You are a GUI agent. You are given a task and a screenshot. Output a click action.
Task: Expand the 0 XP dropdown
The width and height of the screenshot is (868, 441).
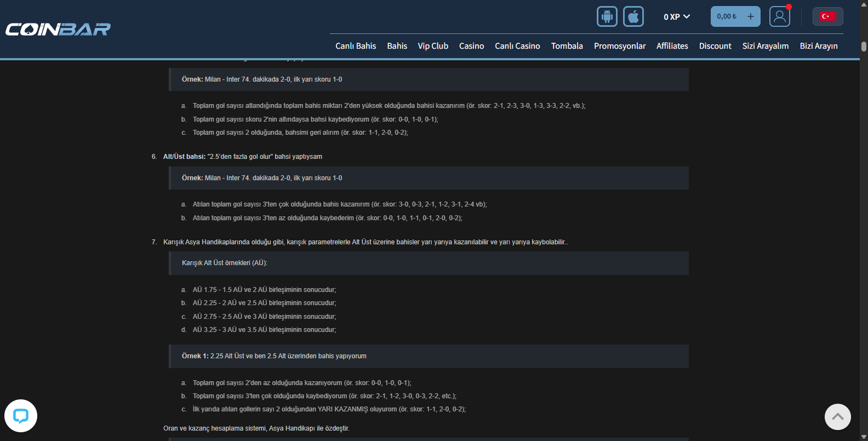tap(677, 17)
